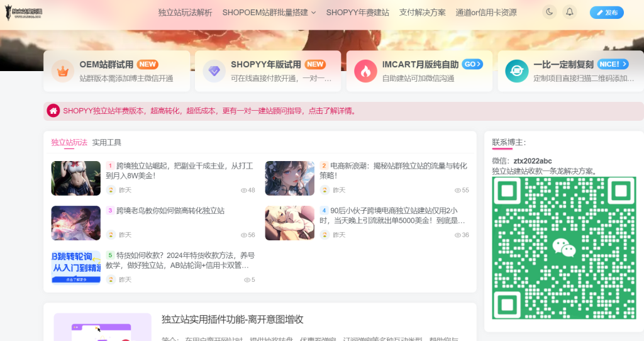Click the teal icon of 一比一定制复刻
The image size is (644, 341).
[517, 71]
